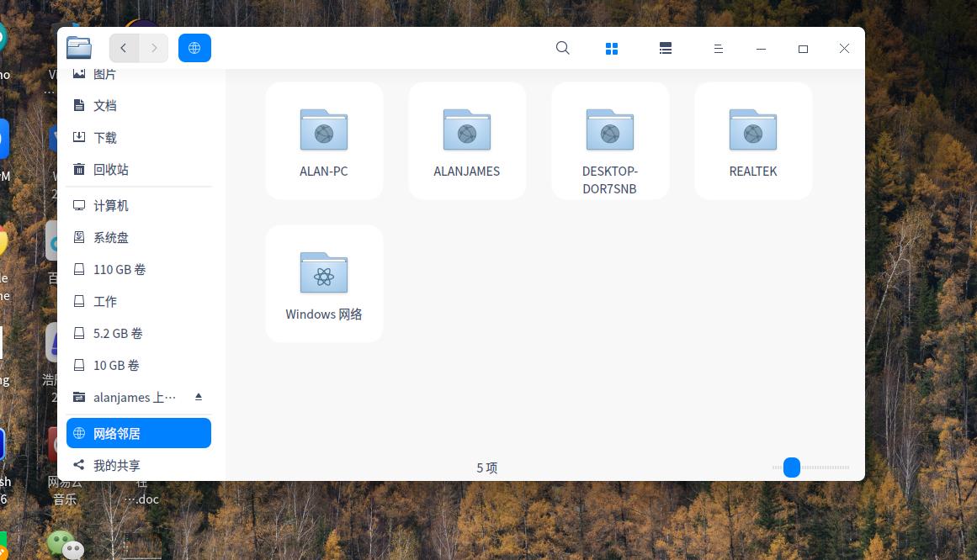The width and height of the screenshot is (977, 560).
Task: Switch to icon grid view
Action: (x=612, y=49)
